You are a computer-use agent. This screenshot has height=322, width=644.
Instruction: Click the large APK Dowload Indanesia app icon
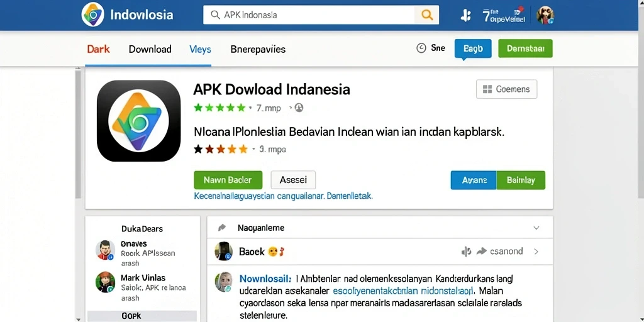click(138, 121)
